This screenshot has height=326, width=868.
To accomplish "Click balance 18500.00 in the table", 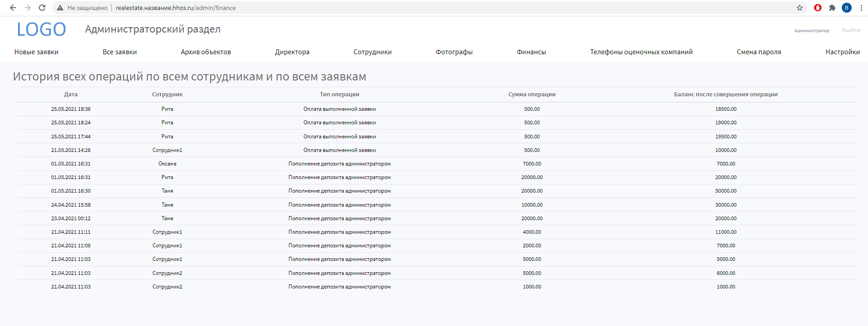I will 726,109.
